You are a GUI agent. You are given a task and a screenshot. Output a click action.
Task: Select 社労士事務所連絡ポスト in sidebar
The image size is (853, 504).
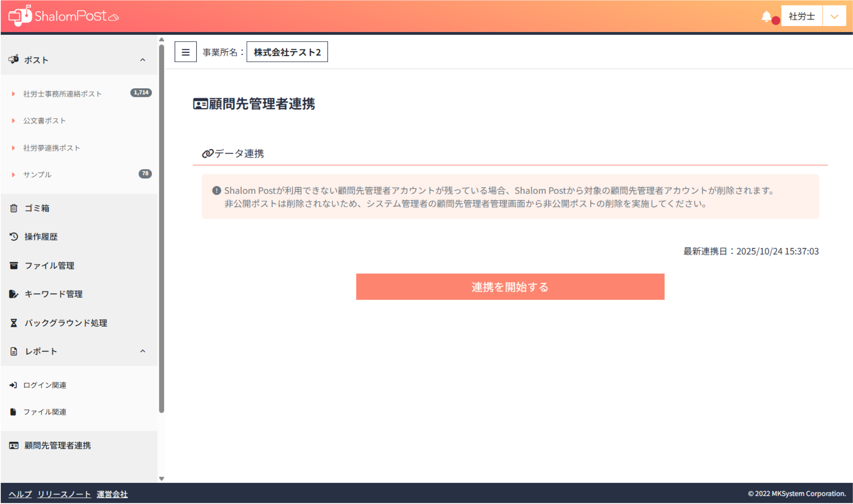coord(62,94)
